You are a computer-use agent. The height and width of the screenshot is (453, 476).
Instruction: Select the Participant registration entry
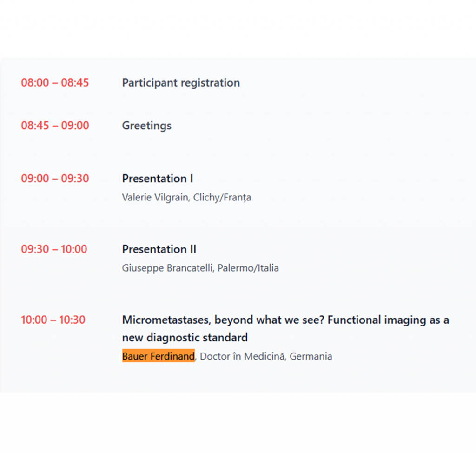click(x=181, y=83)
